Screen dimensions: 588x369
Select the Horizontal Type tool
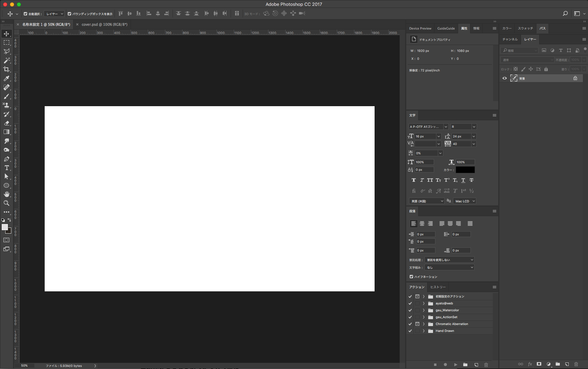pos(7,168)
